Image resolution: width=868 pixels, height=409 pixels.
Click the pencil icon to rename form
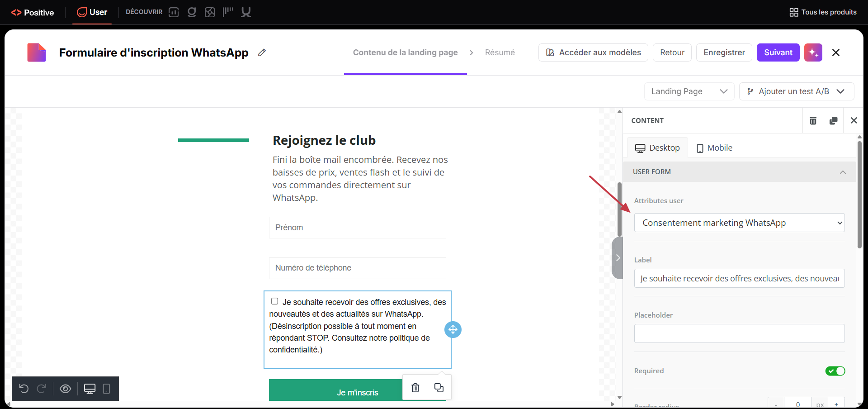pyautogui.click(x=262, y=52)
